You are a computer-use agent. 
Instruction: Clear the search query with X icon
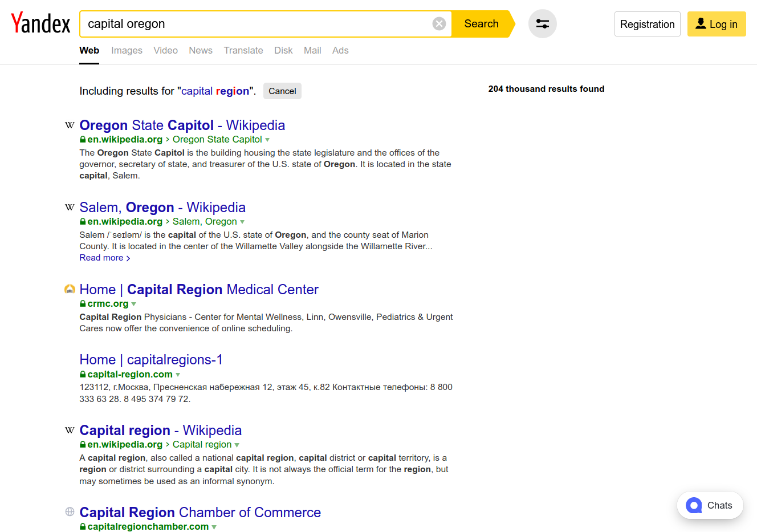(x=439, y=24)
